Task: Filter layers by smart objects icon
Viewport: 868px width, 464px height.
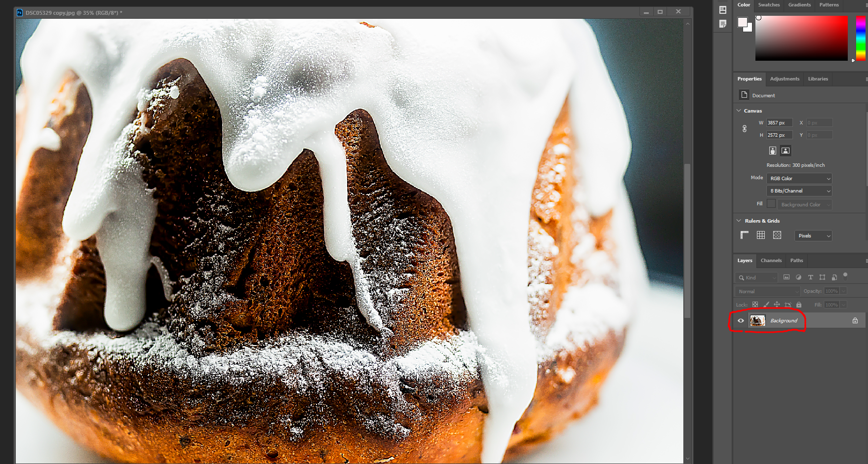Action: coord(834,277)
